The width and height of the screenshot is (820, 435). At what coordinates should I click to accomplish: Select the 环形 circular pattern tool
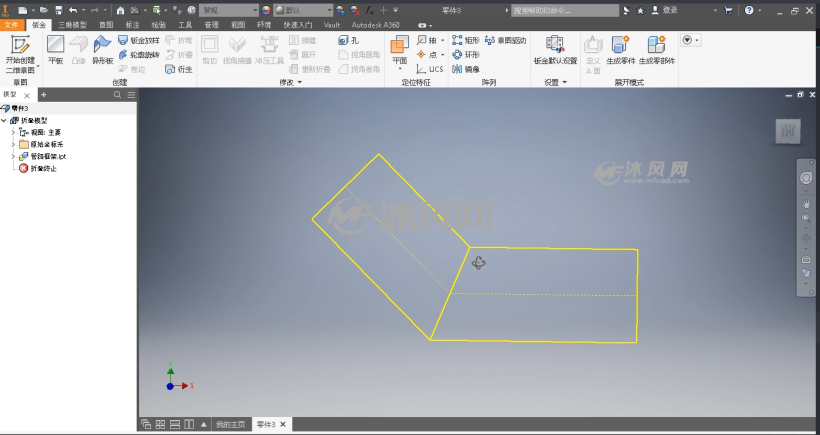[x=466, y=54]
